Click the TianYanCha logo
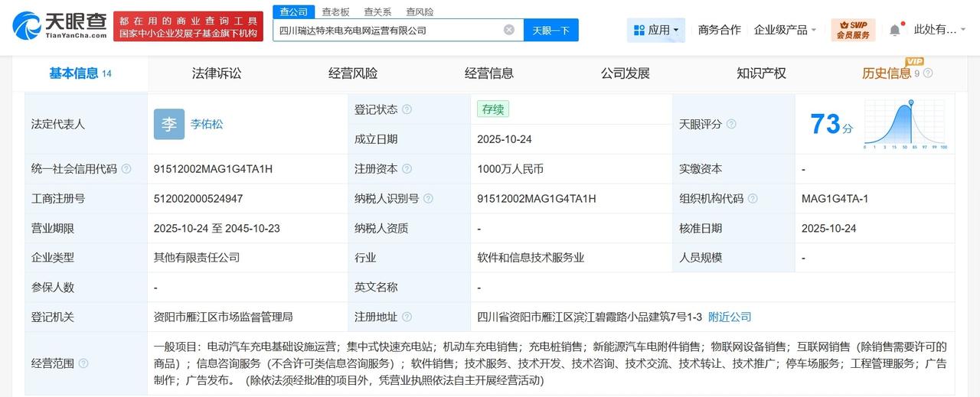This screenshot has height=397, width=980. [59, 25]
